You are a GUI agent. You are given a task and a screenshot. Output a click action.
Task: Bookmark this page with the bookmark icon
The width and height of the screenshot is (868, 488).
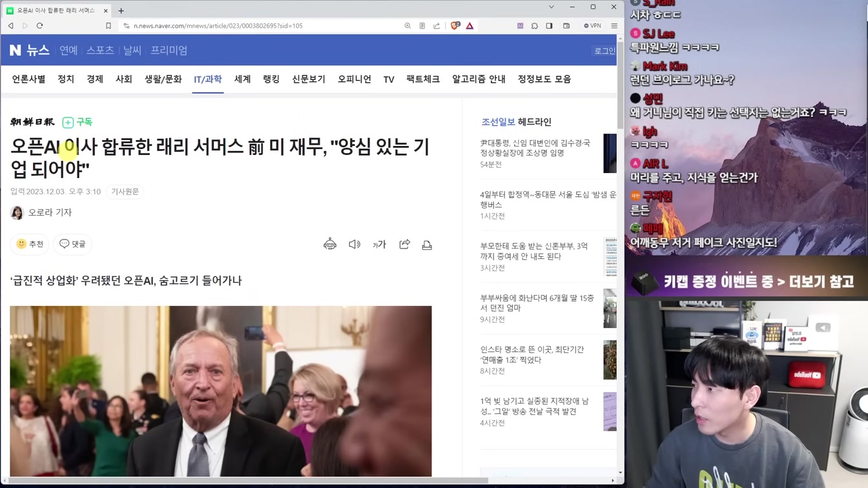[x=108, y=26]
